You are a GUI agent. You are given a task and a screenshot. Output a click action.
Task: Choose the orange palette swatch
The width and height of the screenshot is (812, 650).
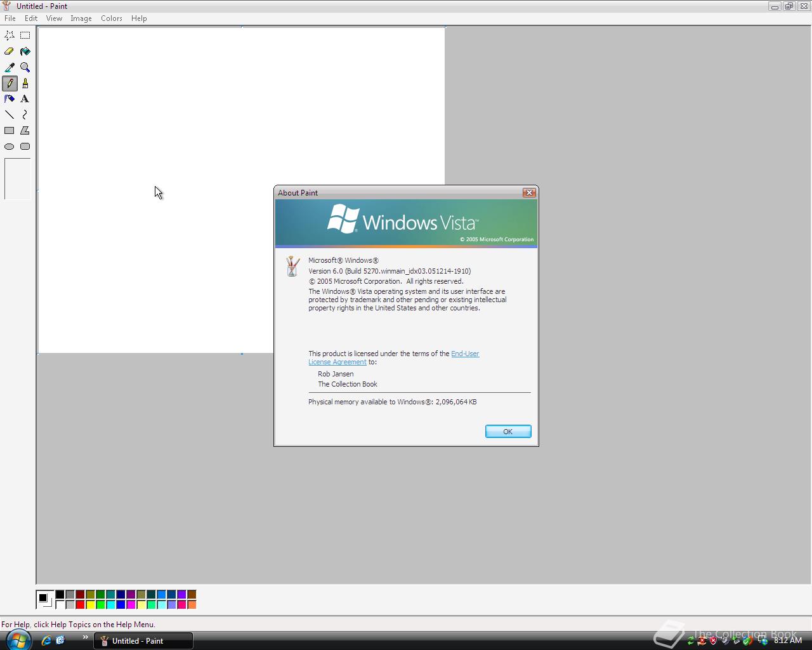click(192, 605)
